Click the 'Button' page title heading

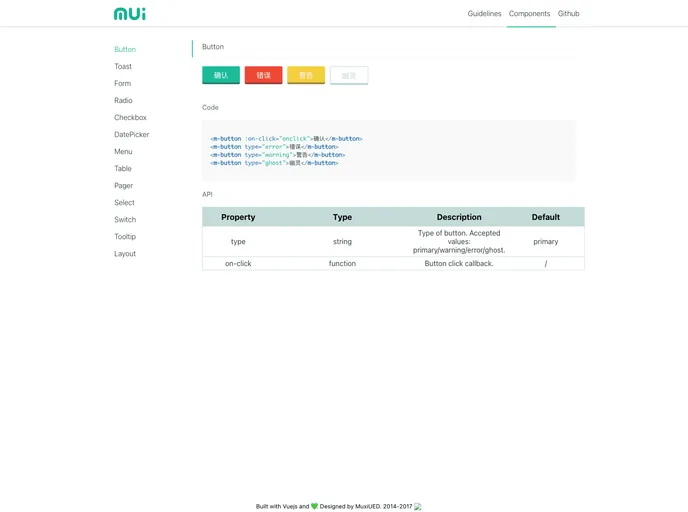(x=213, y=47)
